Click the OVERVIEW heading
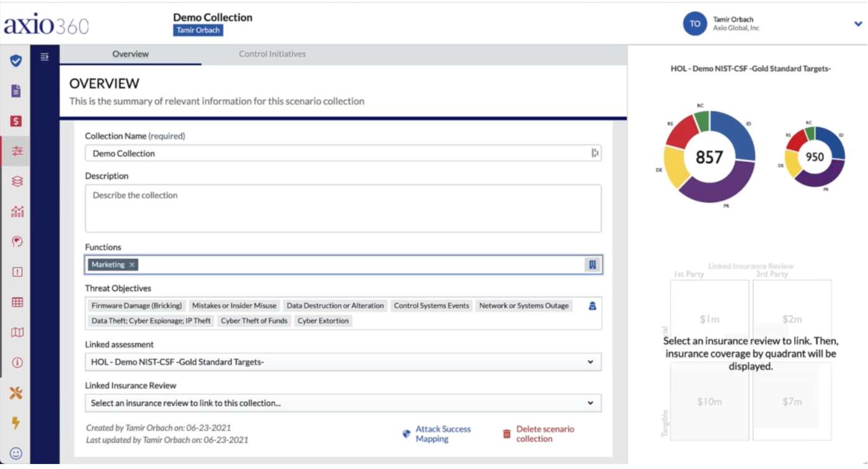This screenshot has width=868, height=469. tap(104, 83)
